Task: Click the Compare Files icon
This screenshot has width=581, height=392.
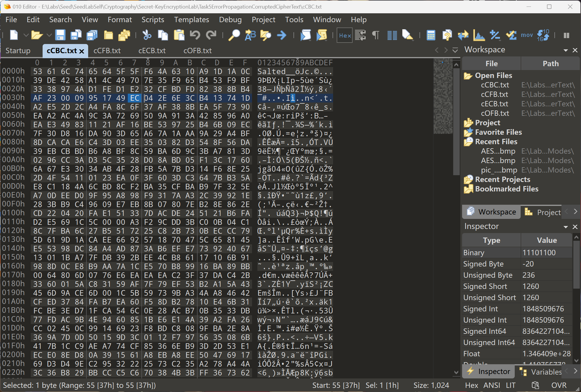Action: [x=447, y=35]
